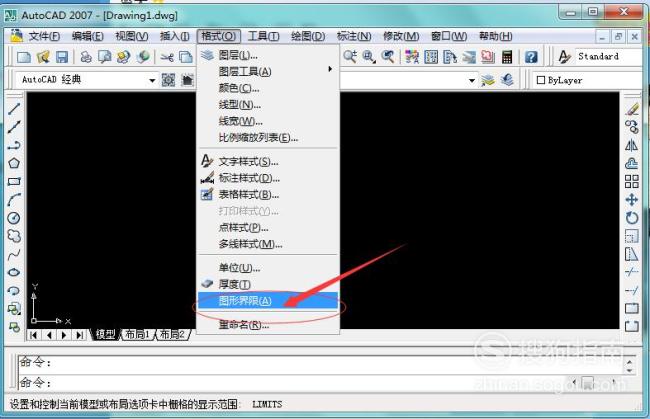Click the New drawing icon

(x=24, y=57)
